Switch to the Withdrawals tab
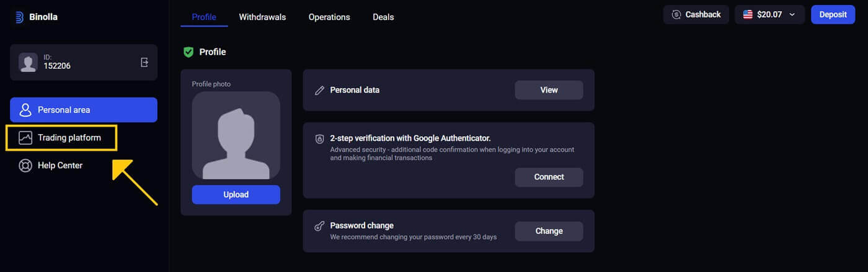This screenshot has height=272, width=868. [x=262, y=17]
